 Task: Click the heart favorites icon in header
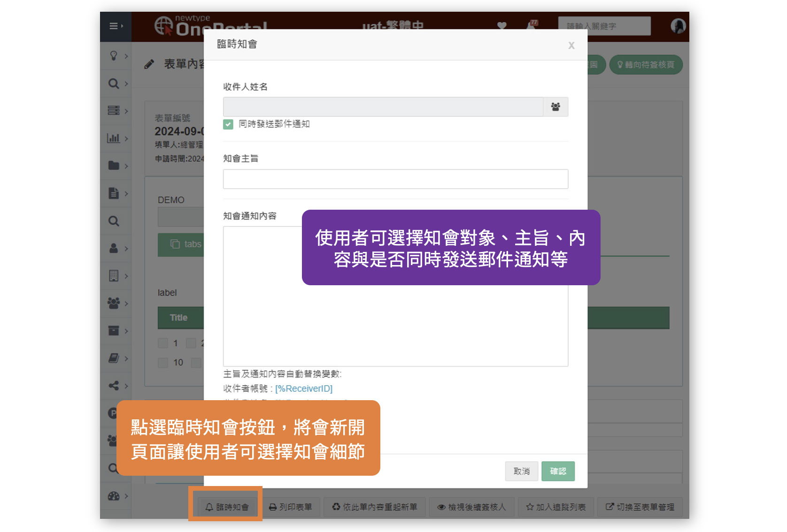pyautogui.click(x=502, y=26)
